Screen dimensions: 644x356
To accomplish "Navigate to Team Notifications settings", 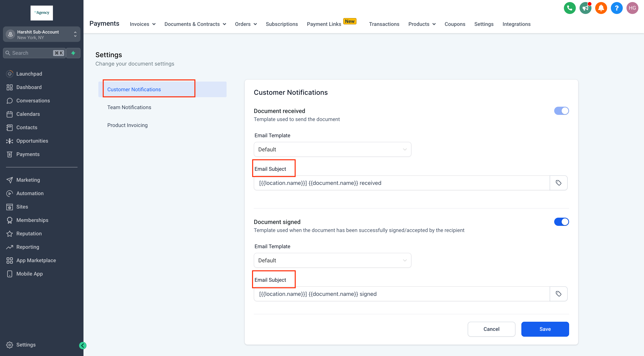I will coord(129,107).
